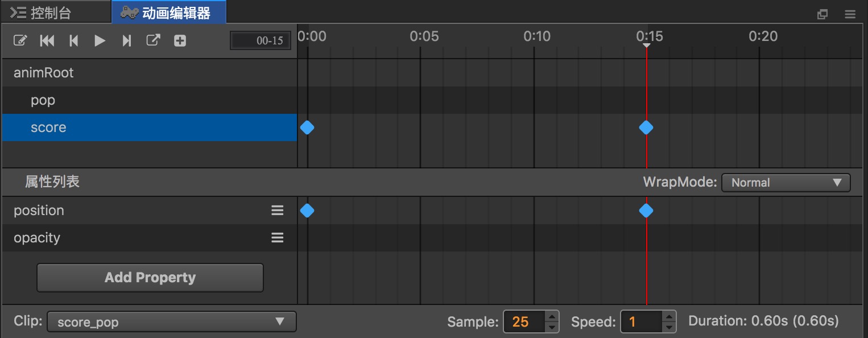Open the WrapMode dropdown
Viewport: 868px width, 338px height.
point(786,183)
